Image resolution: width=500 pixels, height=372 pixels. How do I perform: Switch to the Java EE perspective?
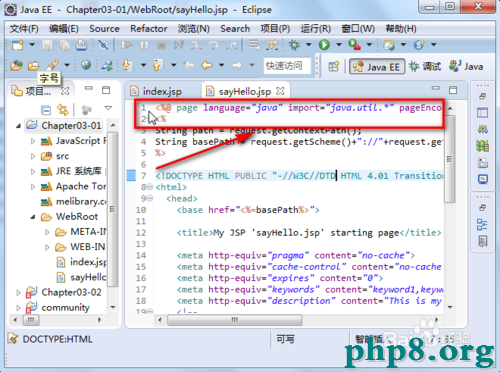point(377,67)
